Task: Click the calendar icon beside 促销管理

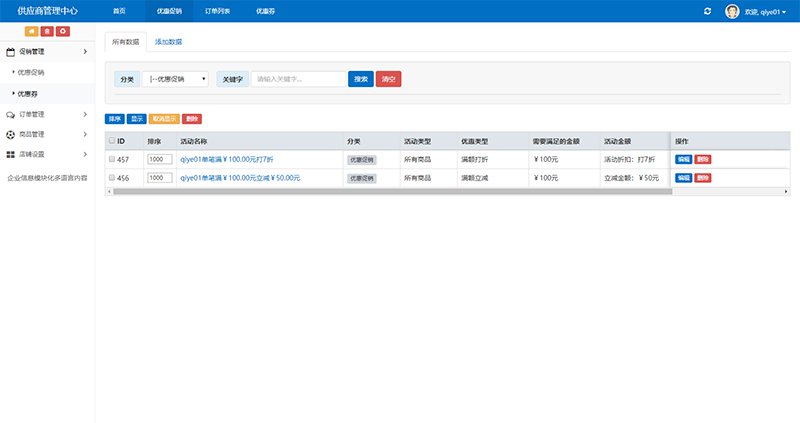Action: click(x=11, y=51)
